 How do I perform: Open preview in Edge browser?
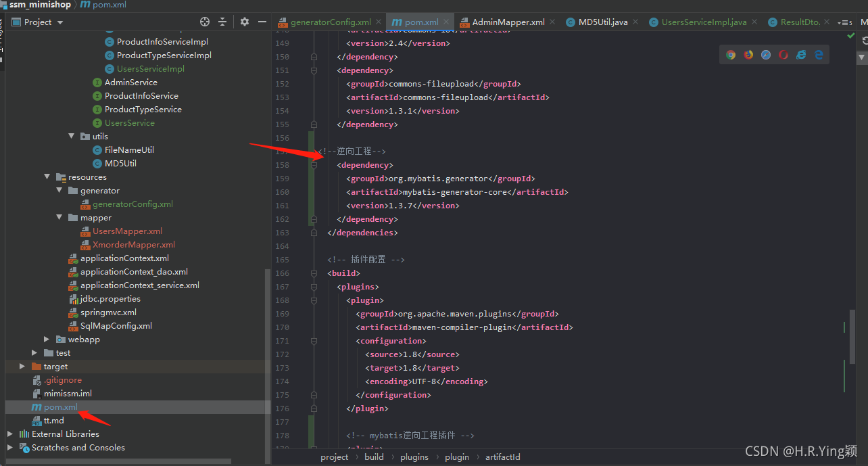(819, 55)
